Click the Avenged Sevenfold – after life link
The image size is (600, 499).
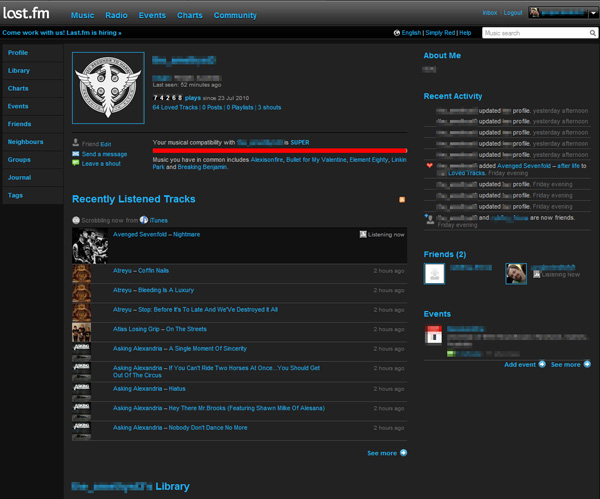(538, 166)
